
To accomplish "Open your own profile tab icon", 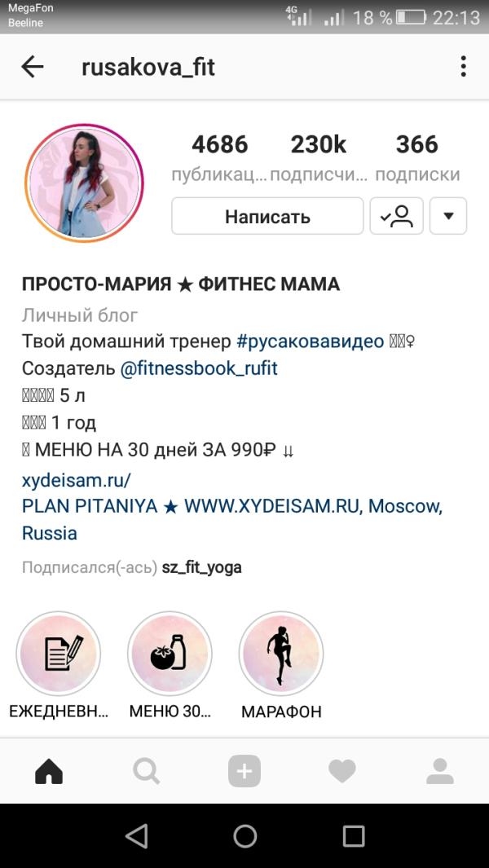I will pos(440,771).
